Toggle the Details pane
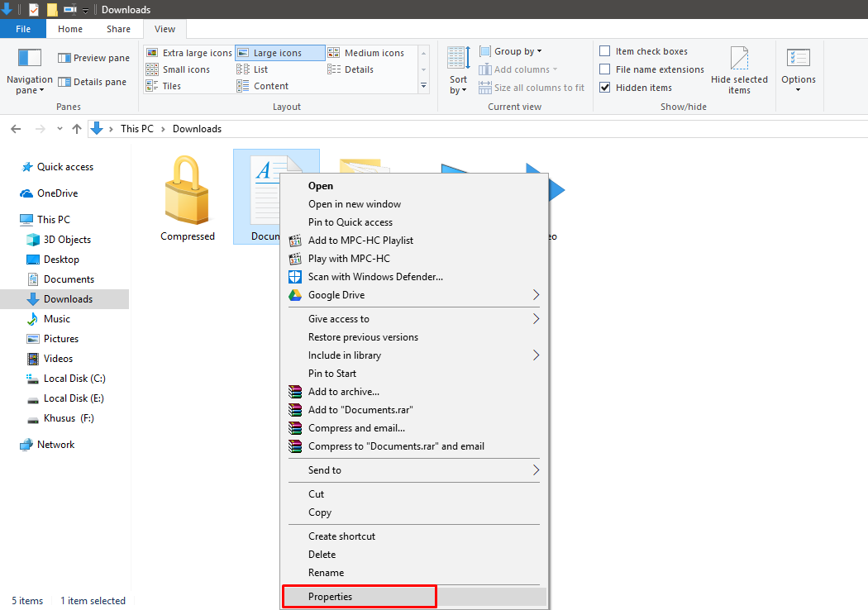Screen dimensions: 868x610 (x=92, y=81)
